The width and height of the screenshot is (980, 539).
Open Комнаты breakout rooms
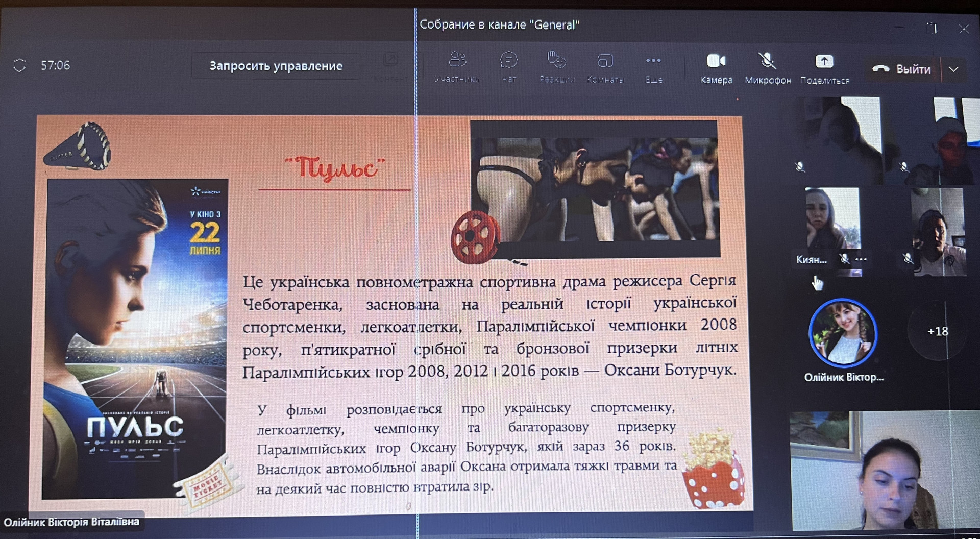point(605,67)
